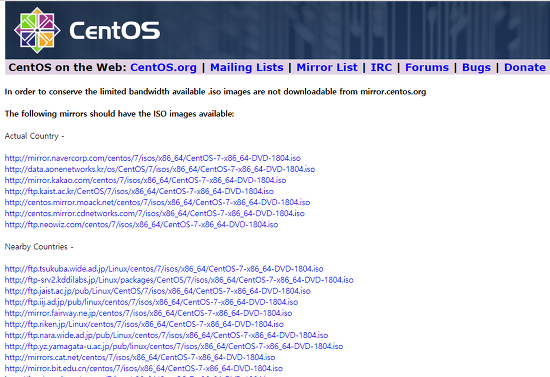Open the Mailing Lists link
Screen dimensions: 550x377
tap(247, 67)
